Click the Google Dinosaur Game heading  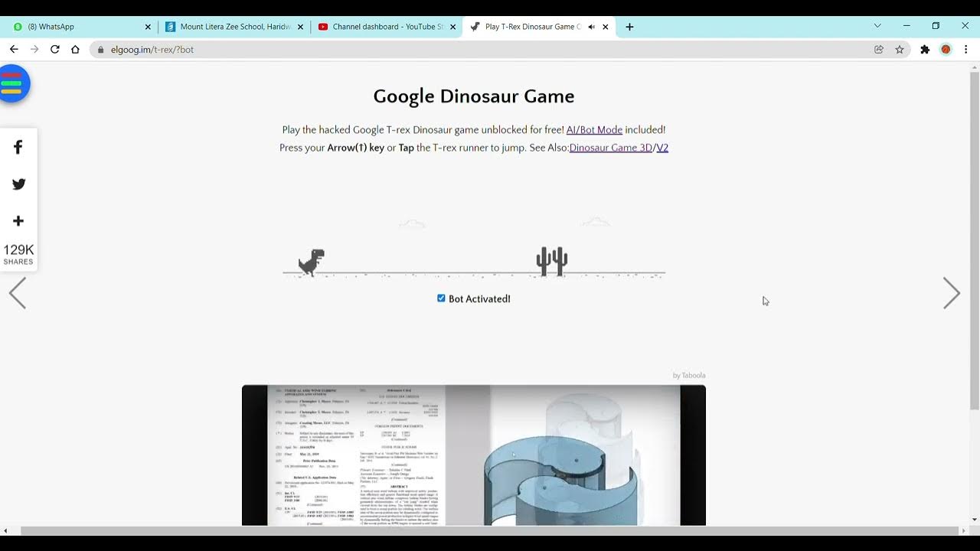point(474,96)
